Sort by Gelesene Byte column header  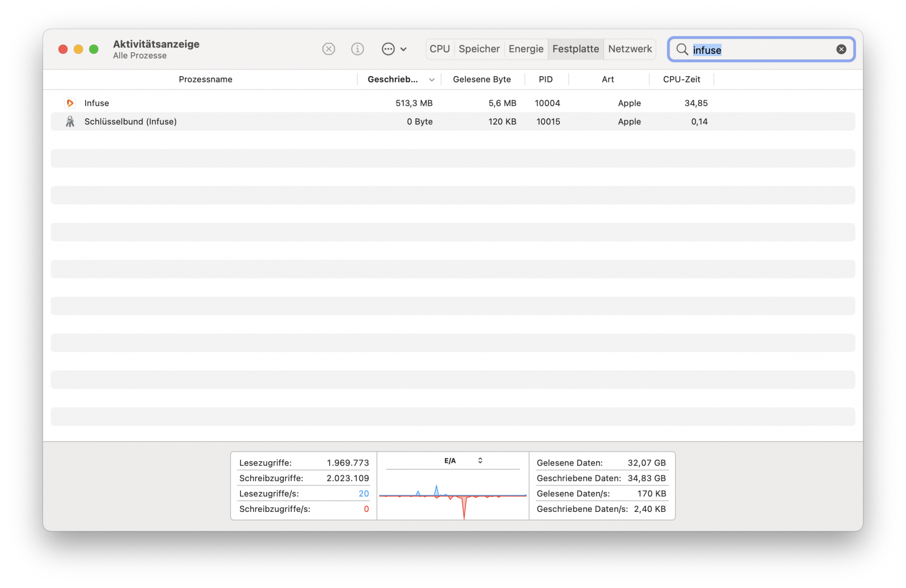pyautogui.click(x=482, y=80)
